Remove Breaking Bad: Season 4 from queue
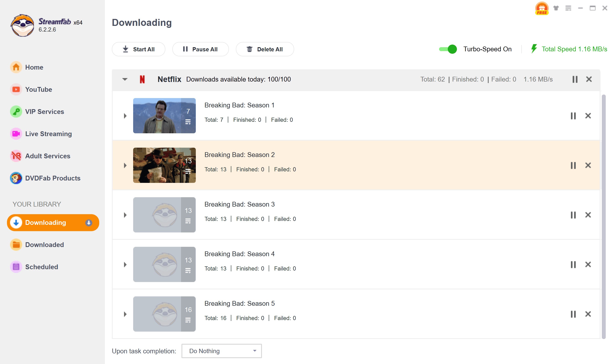 588,264
